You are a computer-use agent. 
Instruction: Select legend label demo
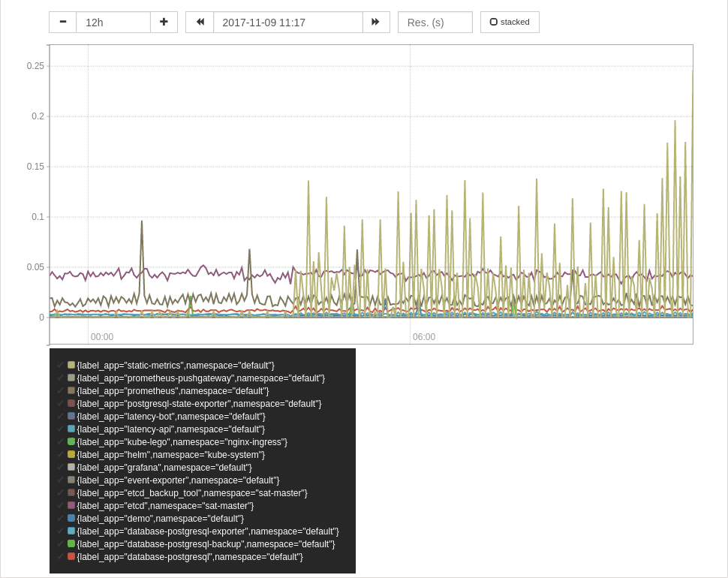tap(160, 519)
